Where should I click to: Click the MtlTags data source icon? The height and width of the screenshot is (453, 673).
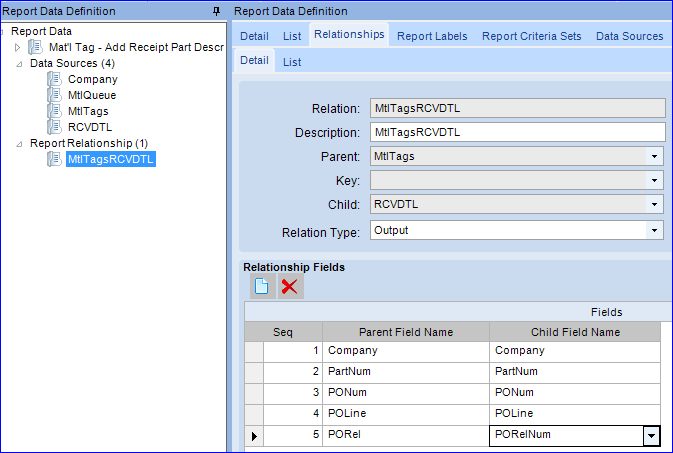(x=54, y=111)
